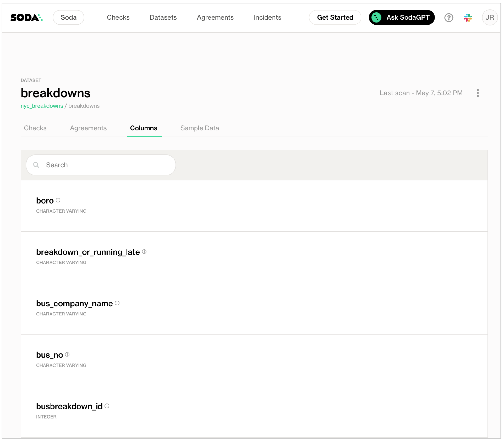504x441 pixels.
Task: Click info icon beside bus_no column
Action: pyautogui.click(x=67, y=354)
